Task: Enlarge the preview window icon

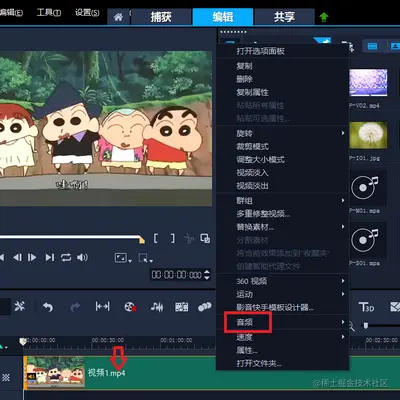Action: point(205,238)
